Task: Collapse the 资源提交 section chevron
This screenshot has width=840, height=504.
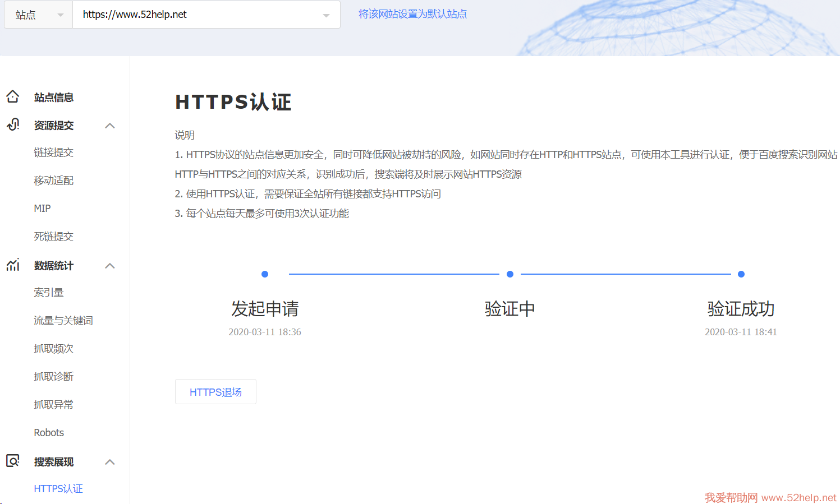Action: click(110, 126)
